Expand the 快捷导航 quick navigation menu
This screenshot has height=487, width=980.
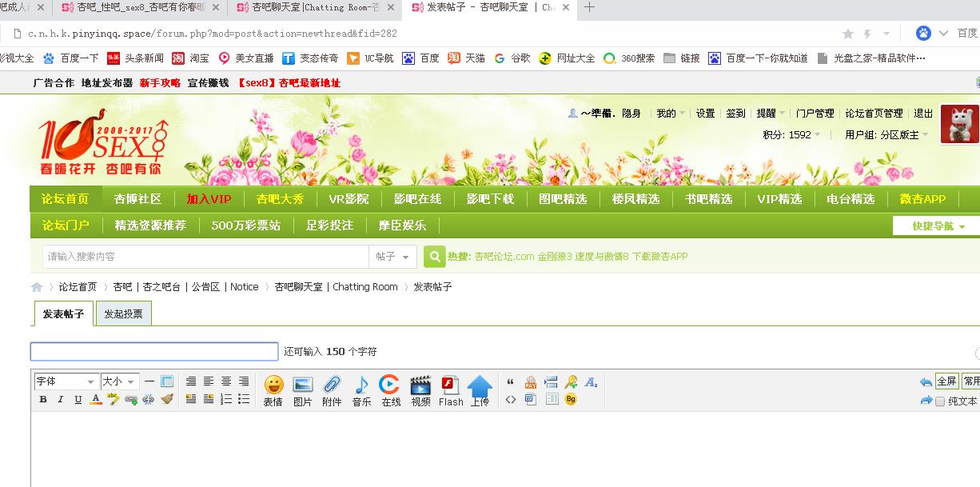click(x=938, y=226)
